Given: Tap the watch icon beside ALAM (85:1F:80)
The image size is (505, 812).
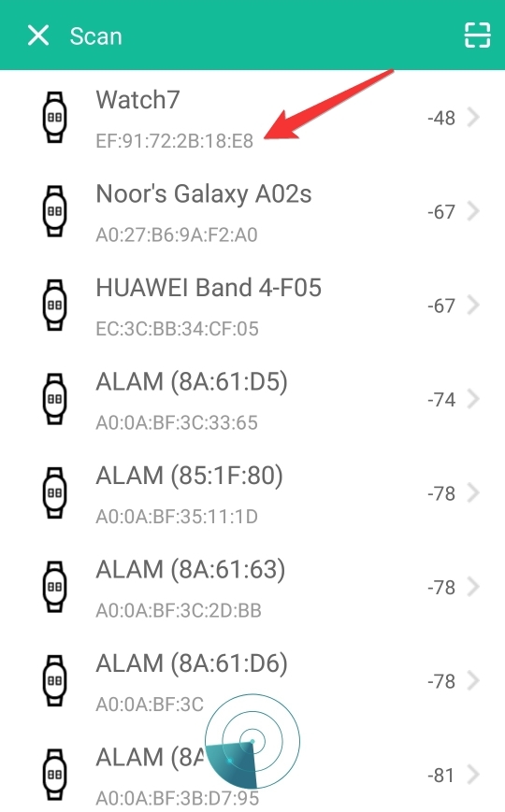Looking at the screenshot, I should (54, 493).
